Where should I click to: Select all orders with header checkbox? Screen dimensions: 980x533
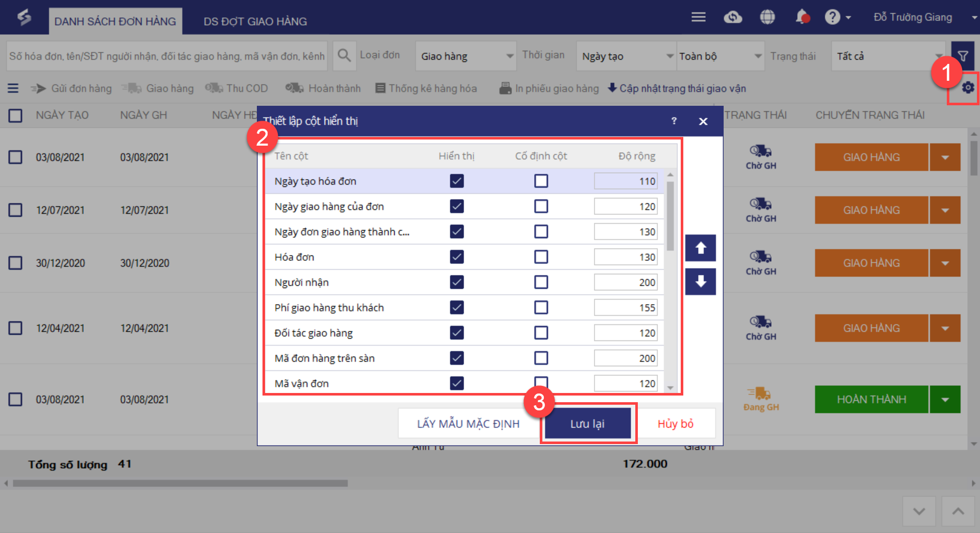coord(15,115)
